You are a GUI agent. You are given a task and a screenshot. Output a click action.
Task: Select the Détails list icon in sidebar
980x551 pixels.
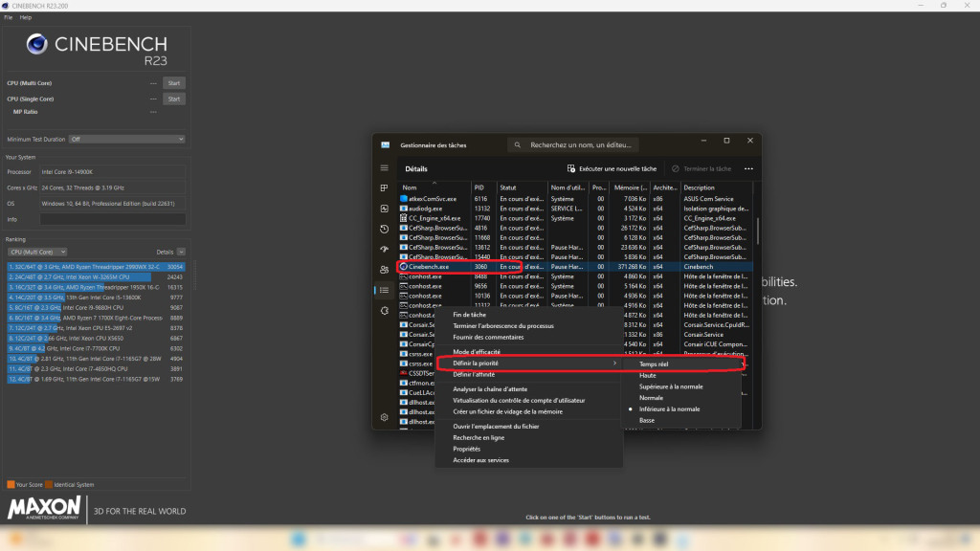pyautogui.click(x=385, y=290)
